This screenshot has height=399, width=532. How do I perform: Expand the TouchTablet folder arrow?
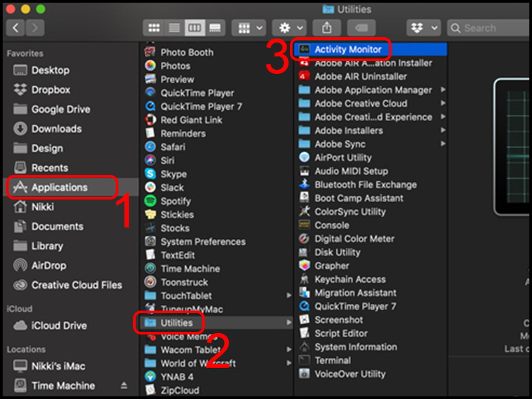tap(289, 295)
